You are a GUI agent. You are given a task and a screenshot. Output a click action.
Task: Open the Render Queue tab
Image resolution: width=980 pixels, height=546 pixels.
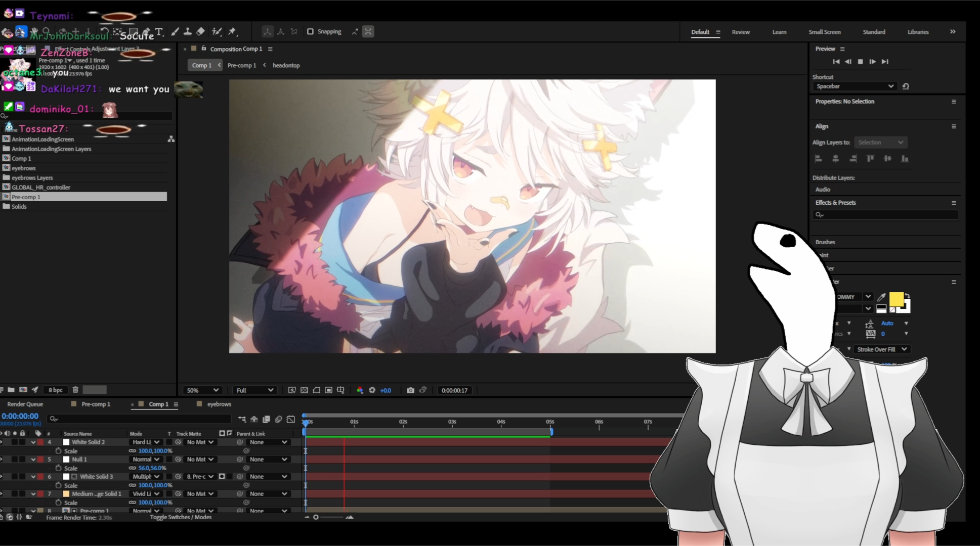point(25,404)
